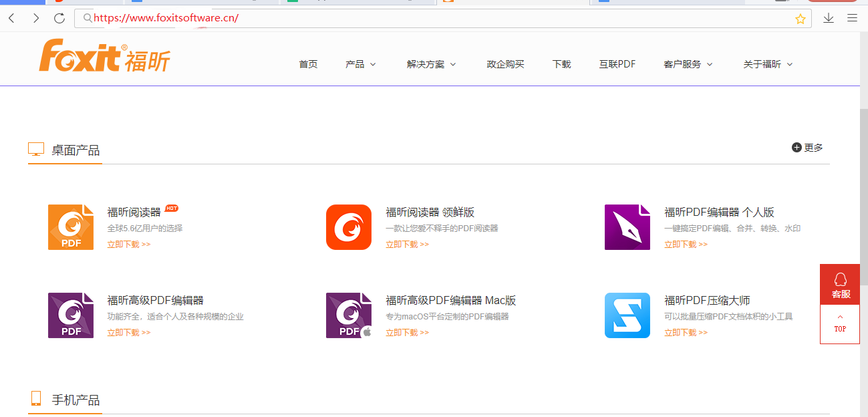Click the 福昕PDF压缩大师 blue icon

pyautogui.click(x=627, y=315)
